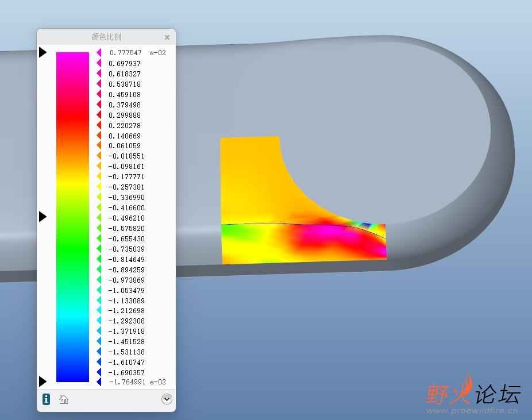
Task: Click the -1.371918 legend value
Action: [x=126, y=331]
